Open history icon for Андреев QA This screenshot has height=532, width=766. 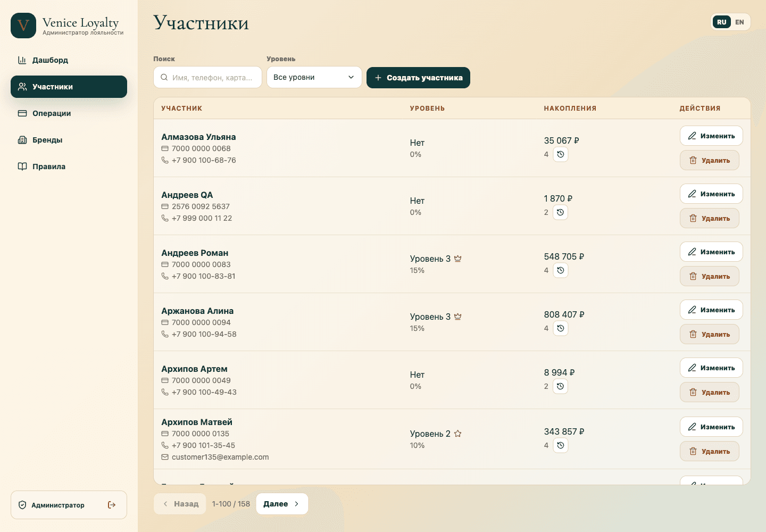tap(561, 212)
